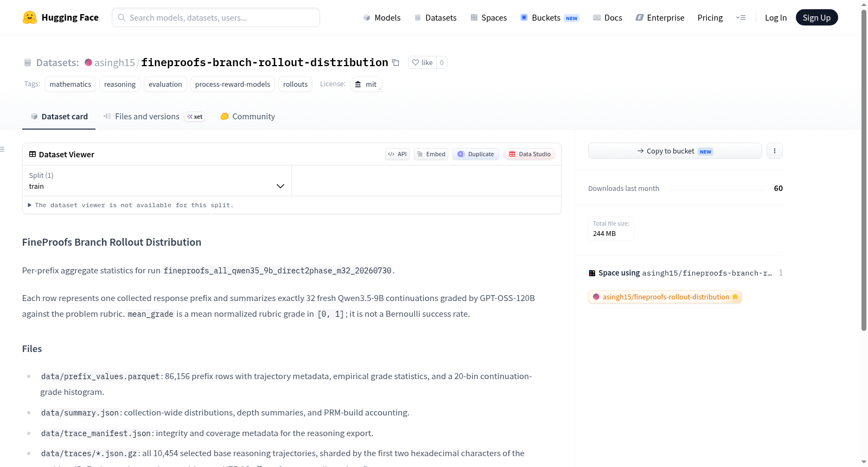Viewport: 868px width, 467px height.
Task: Select the evaluation tag
Action: [x=165, y=84]
